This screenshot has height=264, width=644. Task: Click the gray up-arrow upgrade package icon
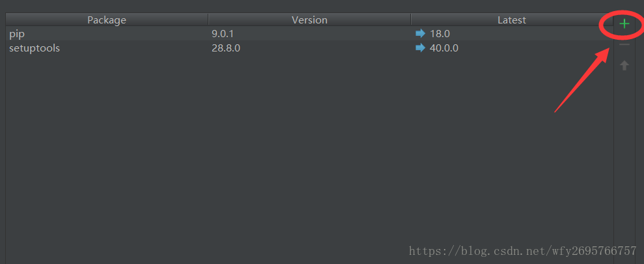624,65
